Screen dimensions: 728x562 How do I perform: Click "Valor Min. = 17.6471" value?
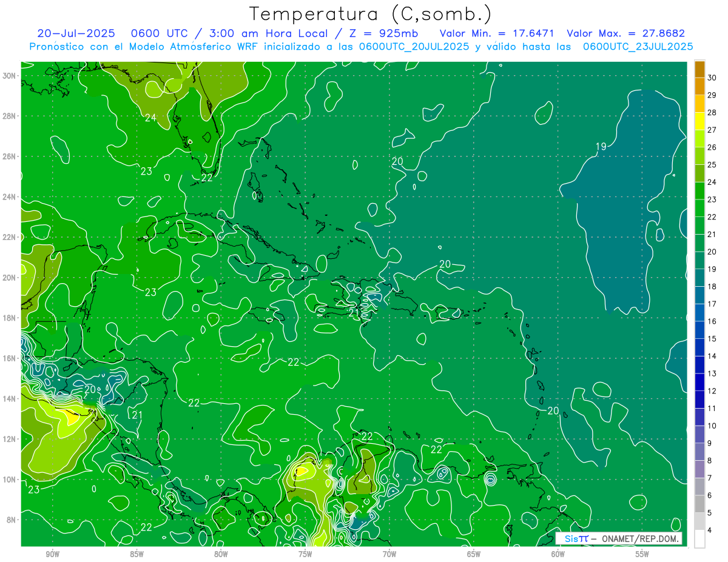click(x=497, y=33)
